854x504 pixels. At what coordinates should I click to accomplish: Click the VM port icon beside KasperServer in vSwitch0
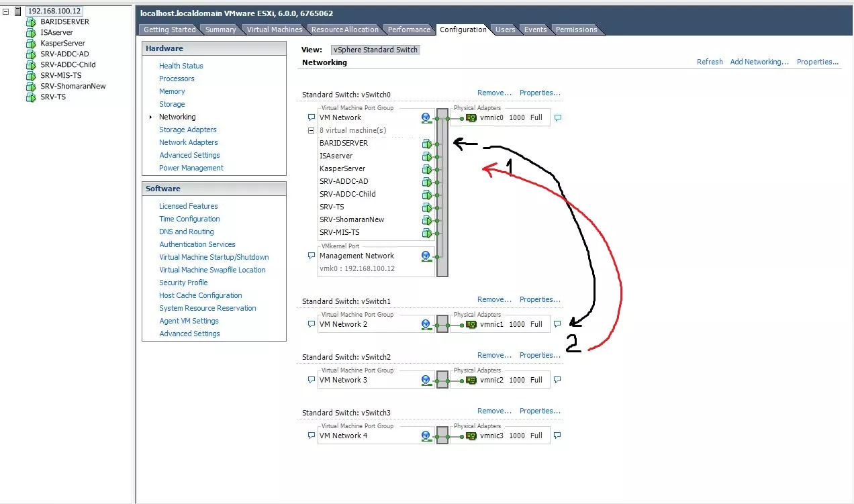pos(426,169)
